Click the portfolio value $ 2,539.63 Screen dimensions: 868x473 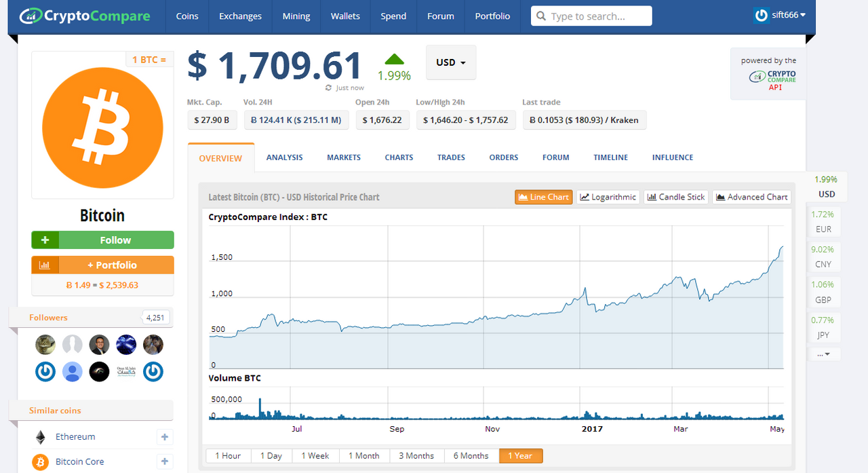click(x=119, y=285)
